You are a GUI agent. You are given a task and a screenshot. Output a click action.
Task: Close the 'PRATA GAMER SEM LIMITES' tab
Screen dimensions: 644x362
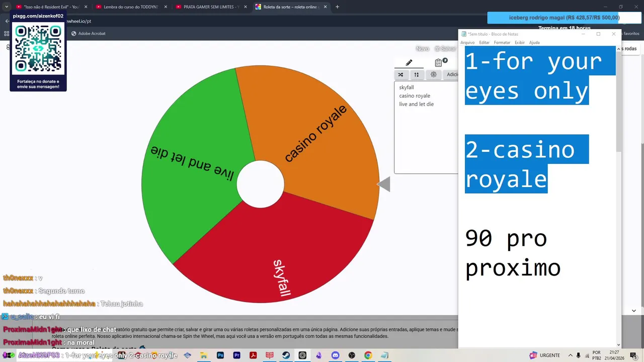[x=246, y=7]
